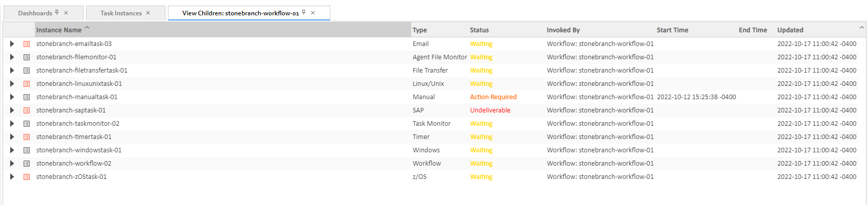Expand the stonebranch-emailtask-03 row
Image resolution: width=868 pixels, height=205 pixels.
(x=12, y=44)
